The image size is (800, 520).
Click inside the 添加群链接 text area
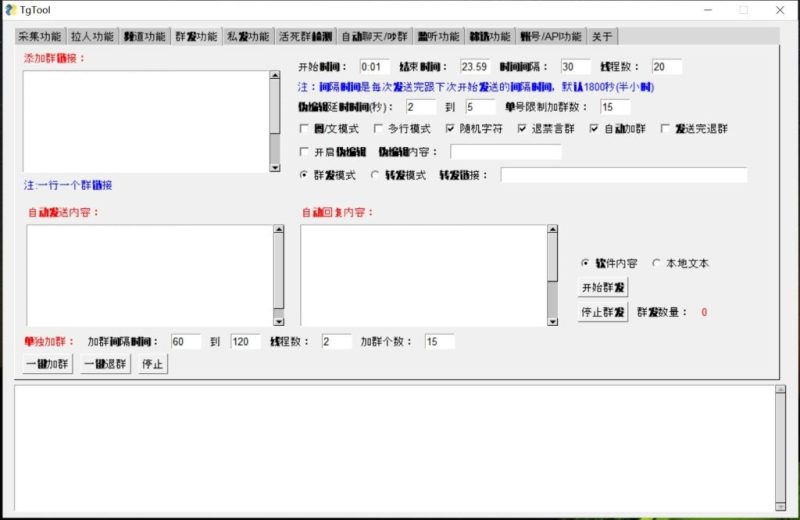pyautogui.click(x=146, y=121)
